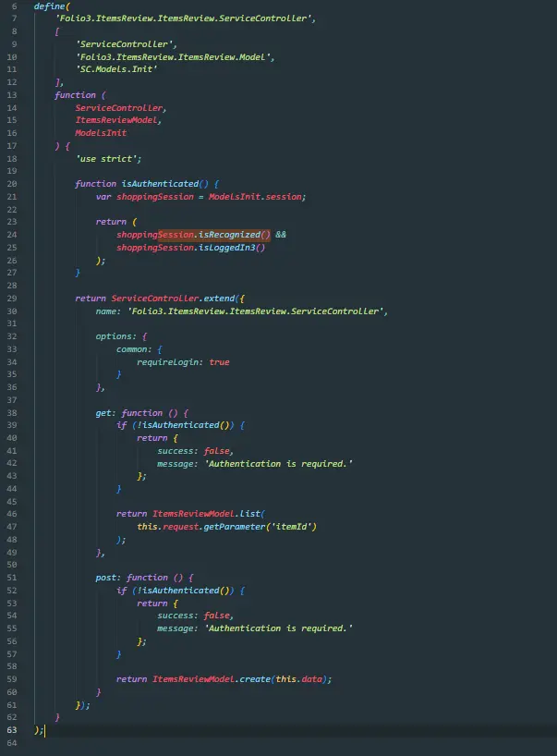The image size is (557, 756).
Task: Click the message: key on line 55
Action: 177,628
